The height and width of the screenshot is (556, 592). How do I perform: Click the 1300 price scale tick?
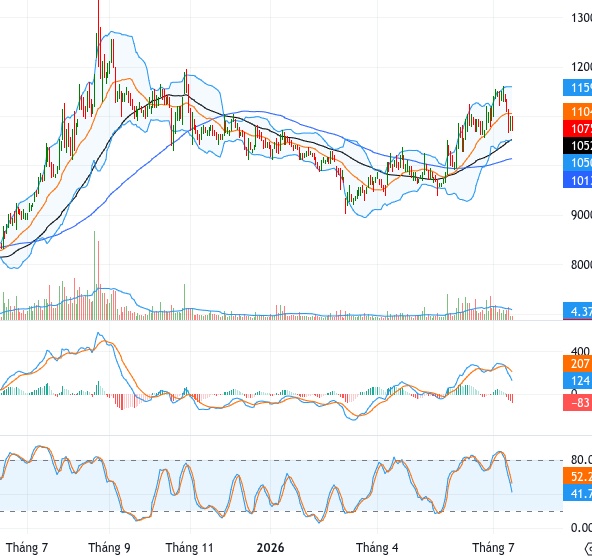(581, 18)
